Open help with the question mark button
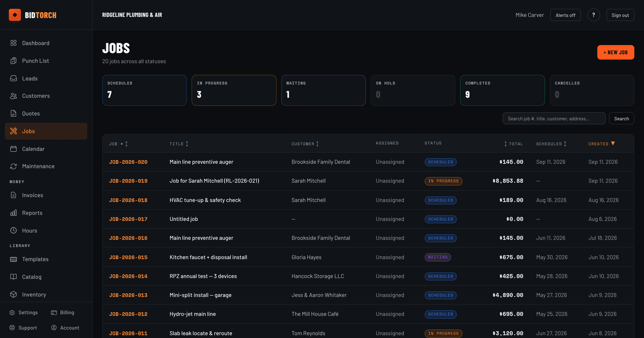 [x=593, y=15]
